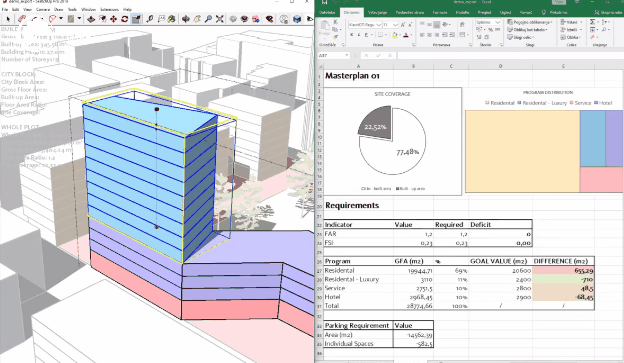This screenshot has width=624, height=363.
Task: Switch to the 'Vstavljanje' ribbon tab
Action: tap(378, 12)
